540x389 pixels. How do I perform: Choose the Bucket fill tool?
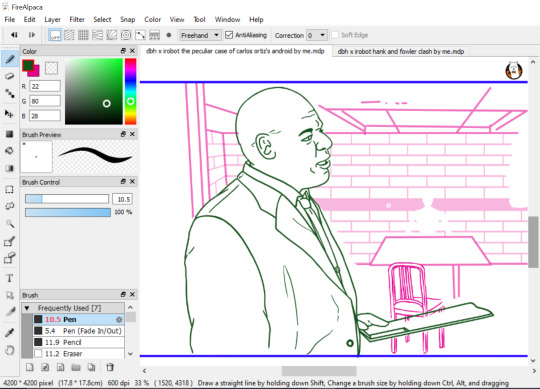[x=10, y=150]
